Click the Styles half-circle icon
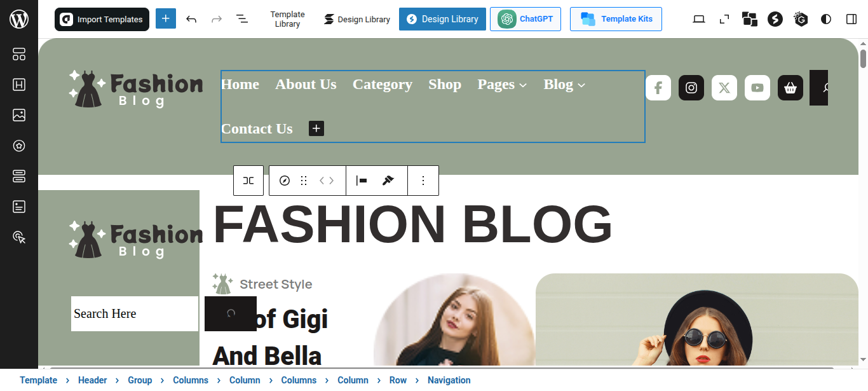The width and height of the screenshot is (868, 391). pyautogui.click(x=826, y=19)
